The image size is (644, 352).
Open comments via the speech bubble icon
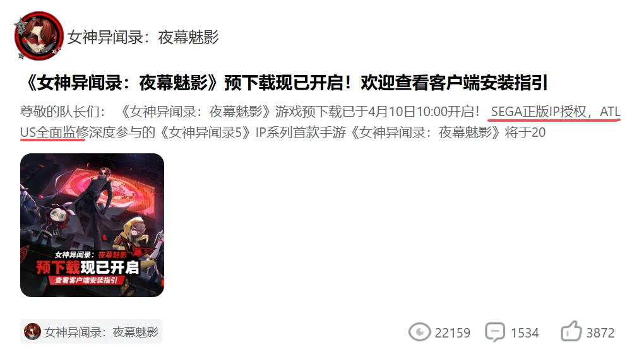(x=495, y=332)
